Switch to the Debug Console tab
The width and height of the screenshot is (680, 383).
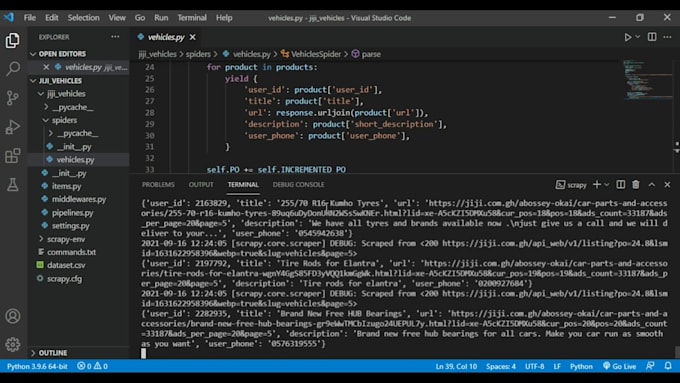click(298, 184)
